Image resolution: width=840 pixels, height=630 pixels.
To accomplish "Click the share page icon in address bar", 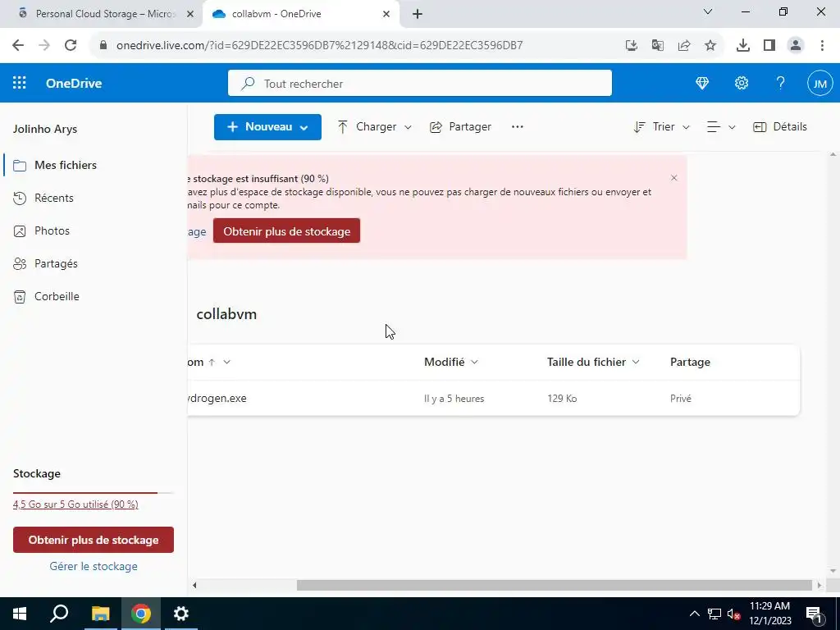I will (x=684, y=46).
